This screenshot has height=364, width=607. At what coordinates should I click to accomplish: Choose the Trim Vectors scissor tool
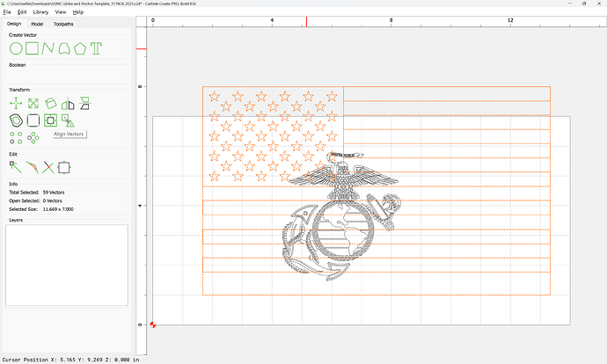(48, 166)
